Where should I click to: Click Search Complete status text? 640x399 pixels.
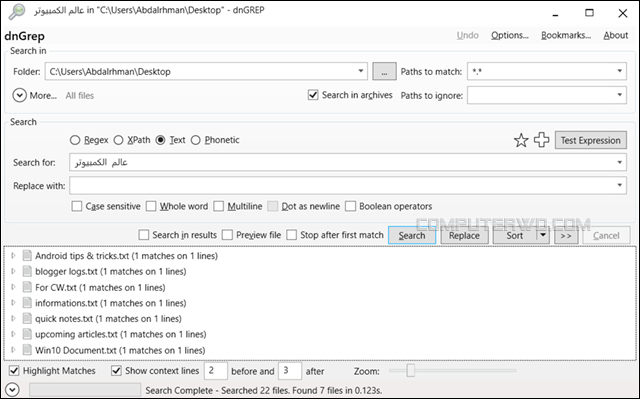[x=264, y=390]
